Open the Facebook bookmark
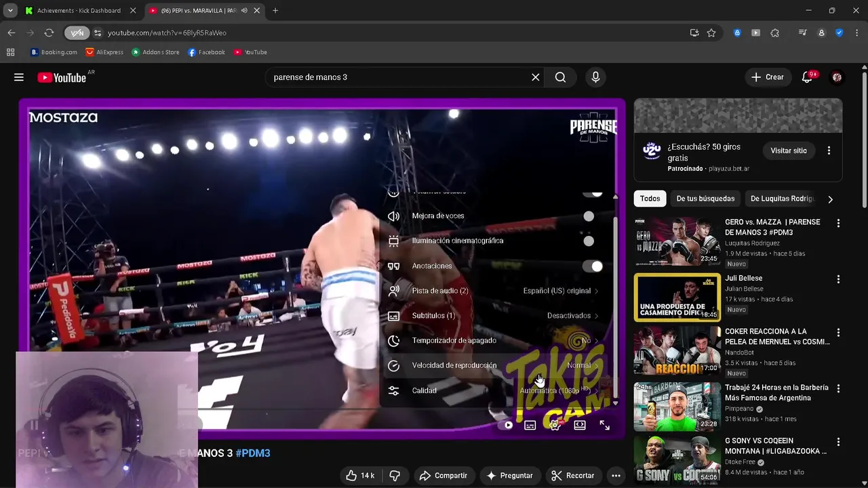This screenshot has width=868, height=488. click(206, 52)
